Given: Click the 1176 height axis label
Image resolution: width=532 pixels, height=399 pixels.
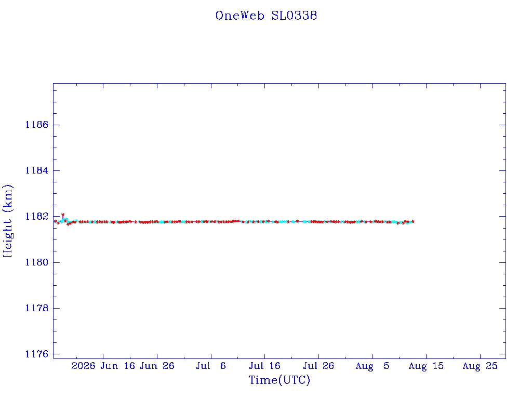Looking at the screenshot, I should pyautogui.click(x=37, y=354).
